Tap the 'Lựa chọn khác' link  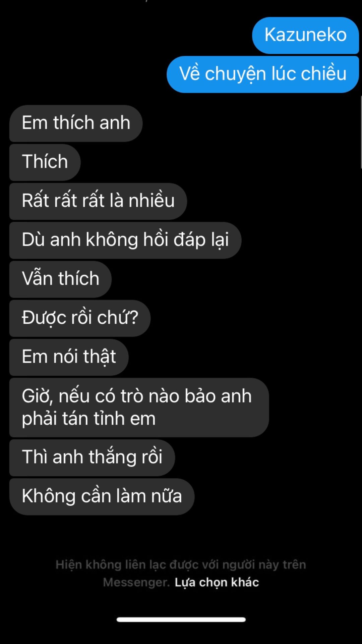click(217, 583)
